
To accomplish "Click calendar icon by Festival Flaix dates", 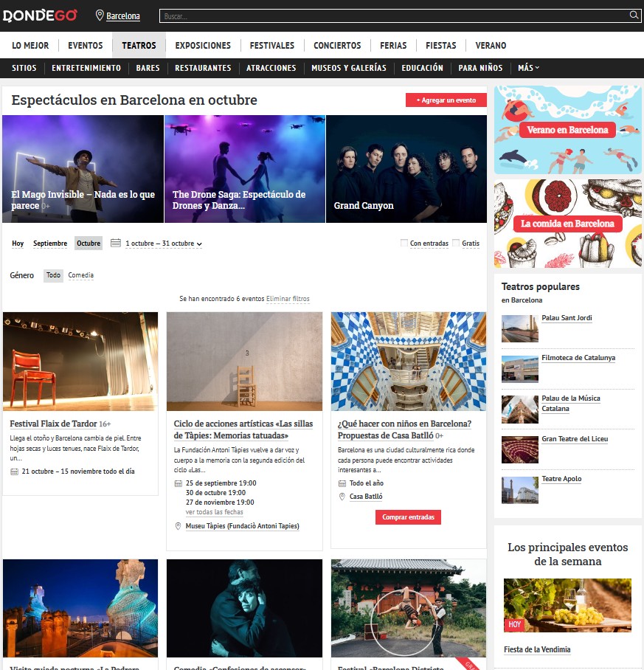I will (15, 472).
